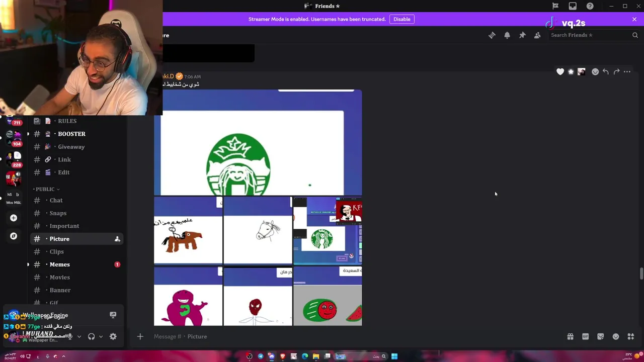
Task: Open the flag checklist icon in title bar
Action: [555, 6]
